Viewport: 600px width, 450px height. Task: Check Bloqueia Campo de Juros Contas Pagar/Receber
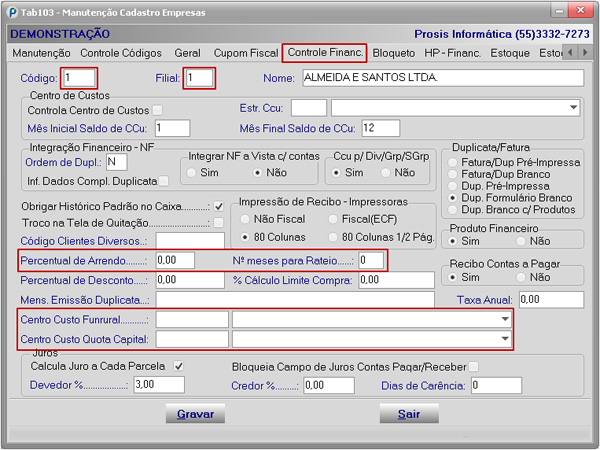coord(474,367)
